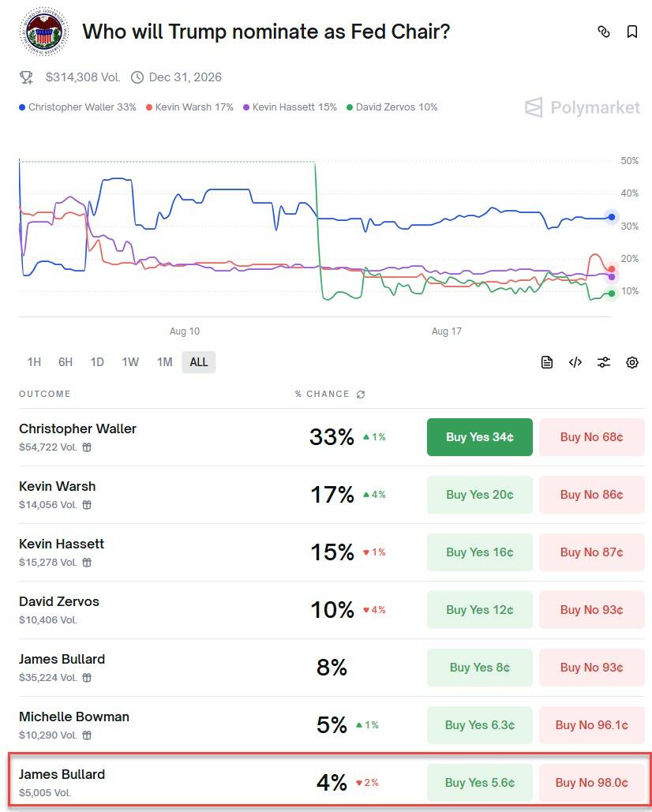The image size is (652, 812).
Task: Buy Yes 16¢ for Kevin Hassett
Action: point(479,552)
